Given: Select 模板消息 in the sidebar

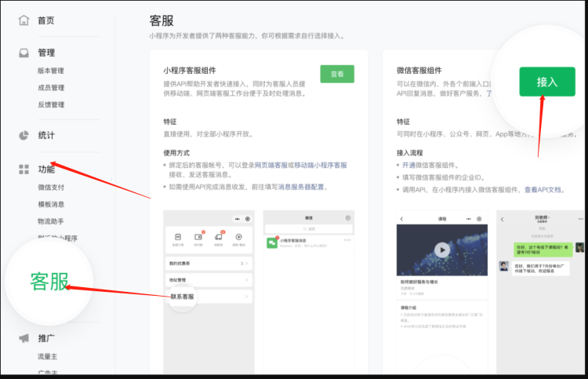Looking at the screenshot, I should coord(51,204).
